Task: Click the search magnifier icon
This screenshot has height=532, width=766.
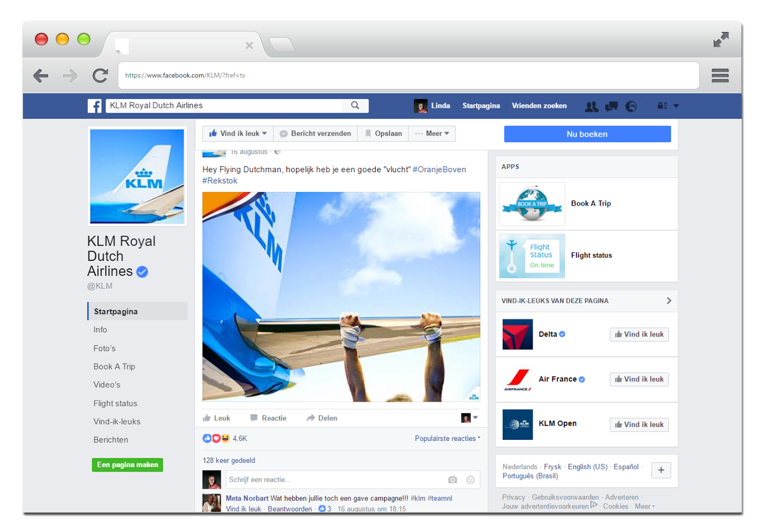Action: click(355, 105)
